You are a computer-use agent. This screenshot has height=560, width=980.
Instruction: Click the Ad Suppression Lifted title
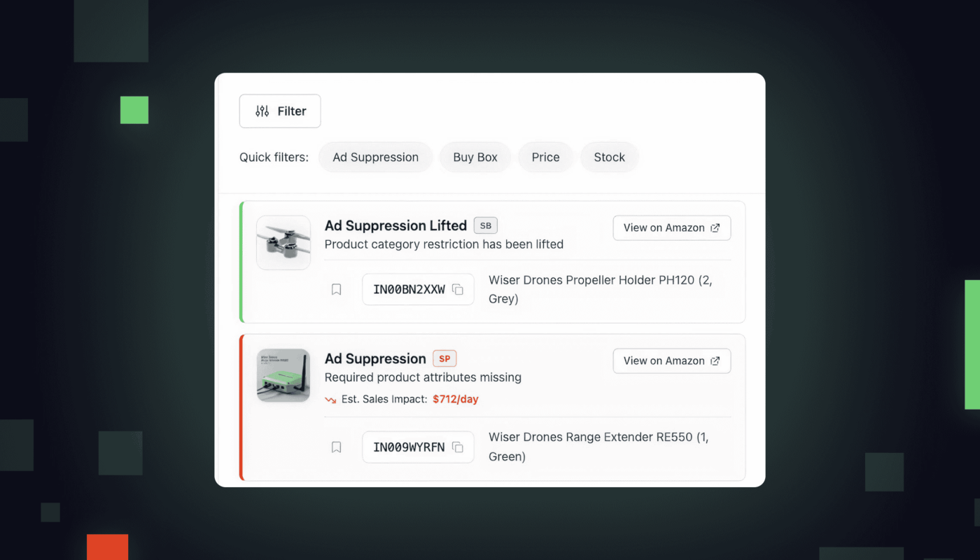(395, 225)
